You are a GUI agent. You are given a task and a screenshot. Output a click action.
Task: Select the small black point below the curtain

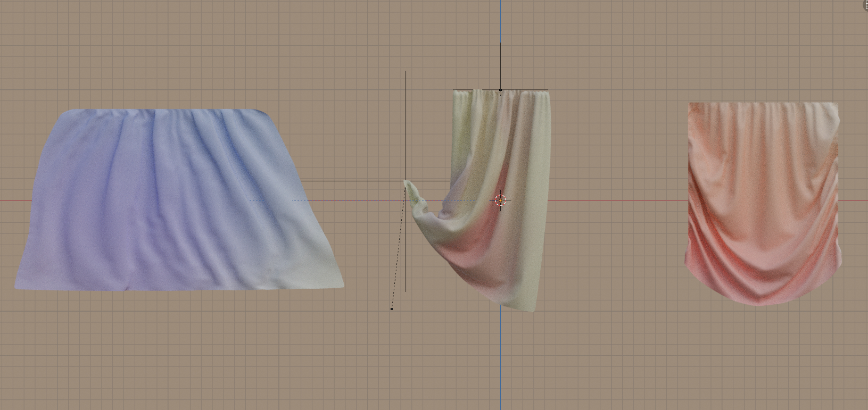392,308
